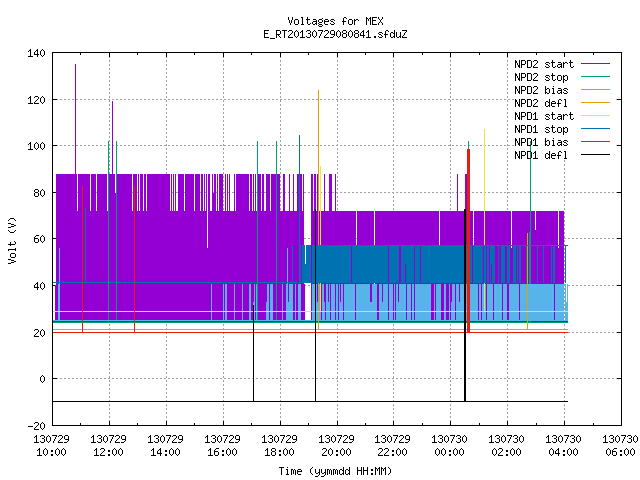Click the '130730 00:00' time tick label

point(449,446)
